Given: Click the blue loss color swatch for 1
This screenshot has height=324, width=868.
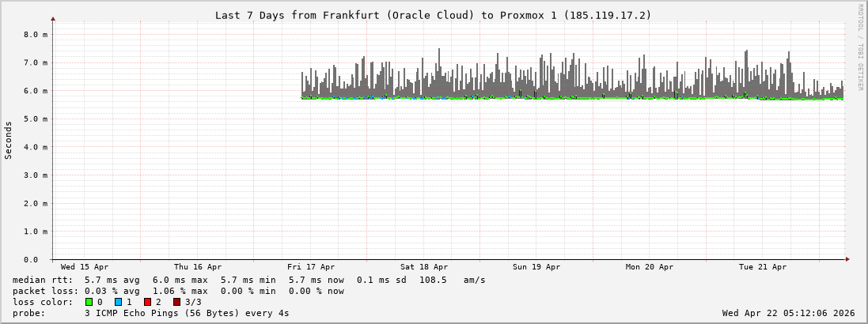Looking at the screenshot, I should [118, 302].
